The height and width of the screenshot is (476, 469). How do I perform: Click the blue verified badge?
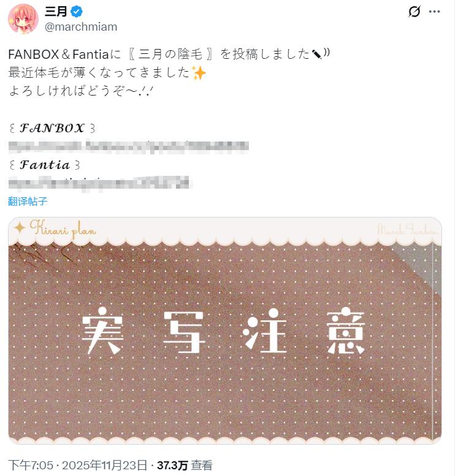[77, 12]
